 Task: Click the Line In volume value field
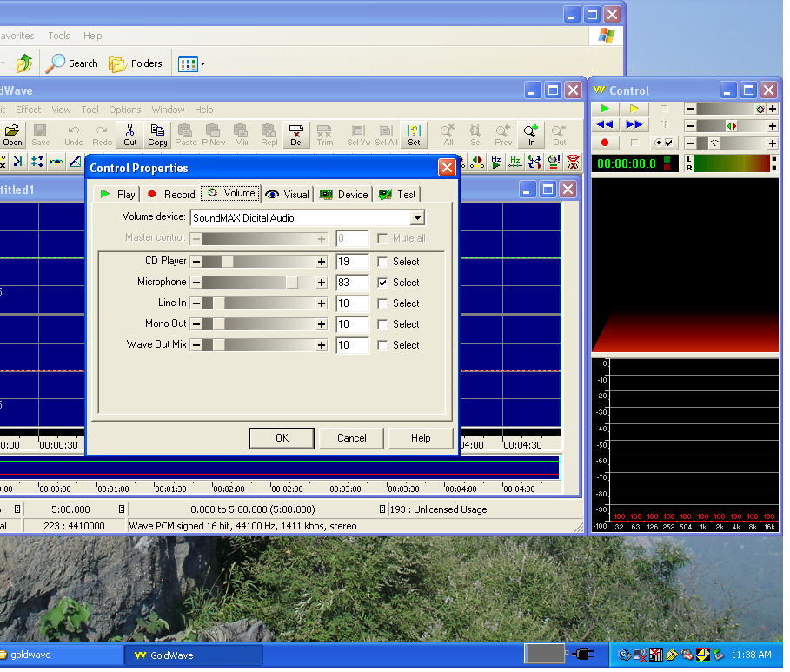(352, 303)
